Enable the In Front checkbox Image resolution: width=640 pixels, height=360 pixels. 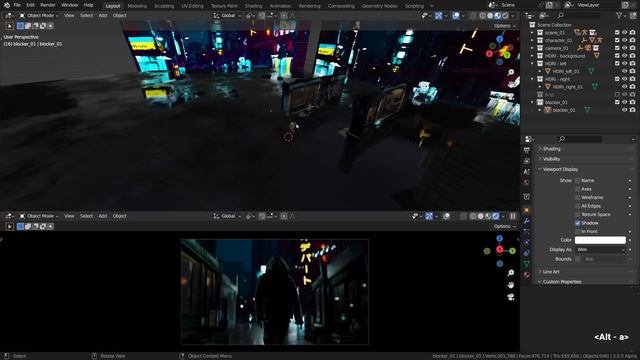[x=578, y=231]
